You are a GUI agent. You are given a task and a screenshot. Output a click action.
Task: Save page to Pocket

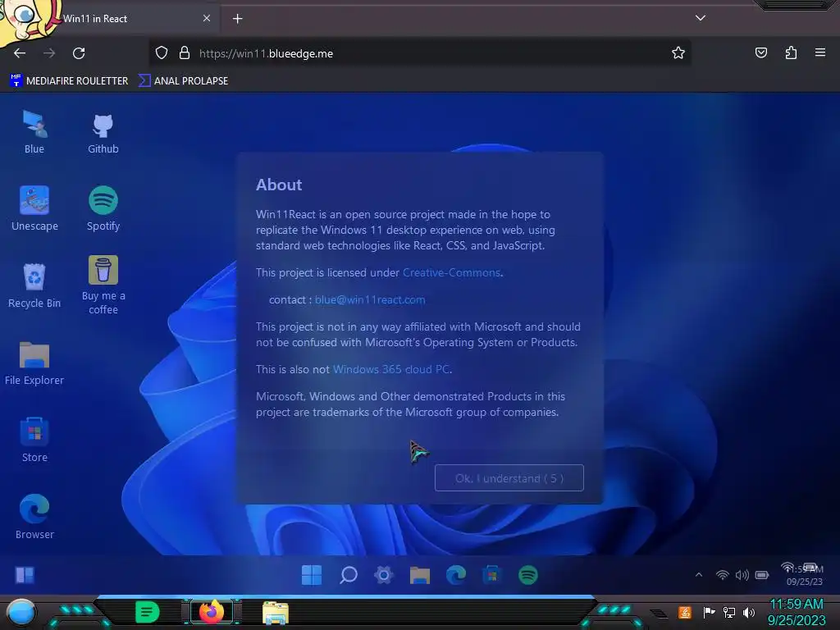[x=761, y=52]
